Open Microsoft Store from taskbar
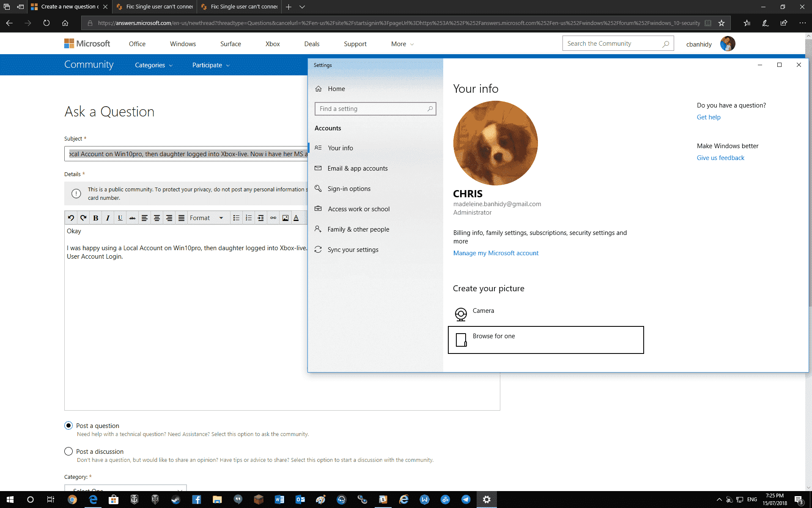Image resolution: width=812 pixels, height=508 pixels. [x=113, y=500]
